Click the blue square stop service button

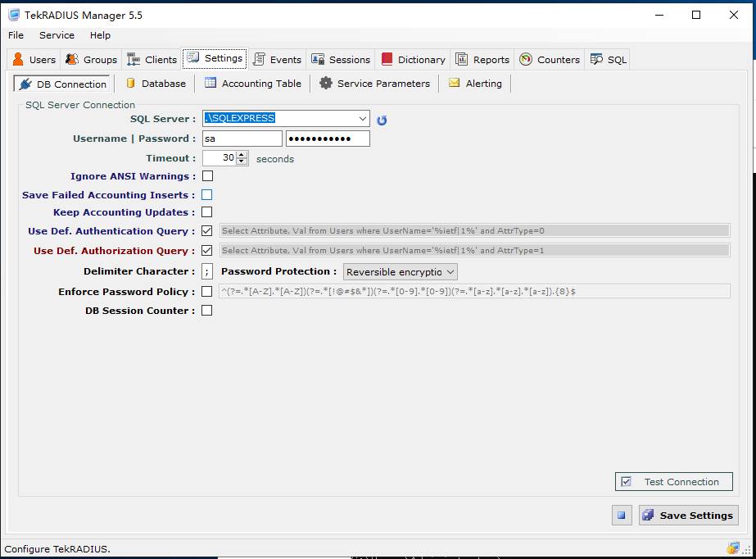(622, 516)
